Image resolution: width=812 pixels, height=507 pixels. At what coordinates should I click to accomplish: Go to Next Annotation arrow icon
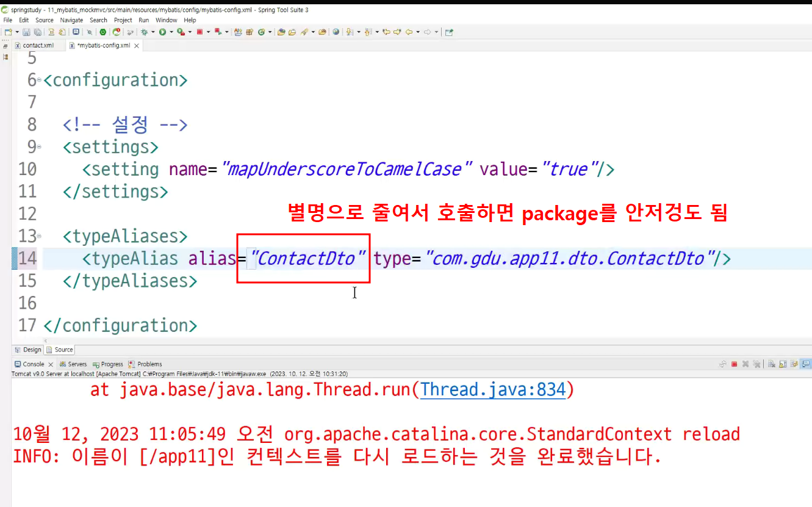coord(350,32)
